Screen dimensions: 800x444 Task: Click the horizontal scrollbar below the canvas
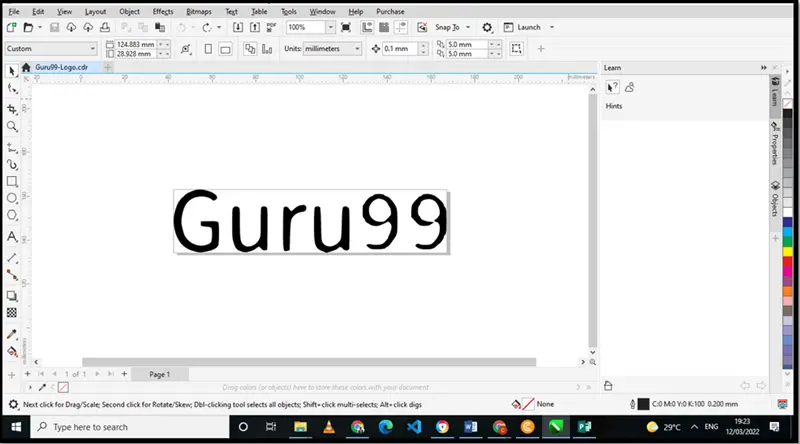tap(309, 362)
